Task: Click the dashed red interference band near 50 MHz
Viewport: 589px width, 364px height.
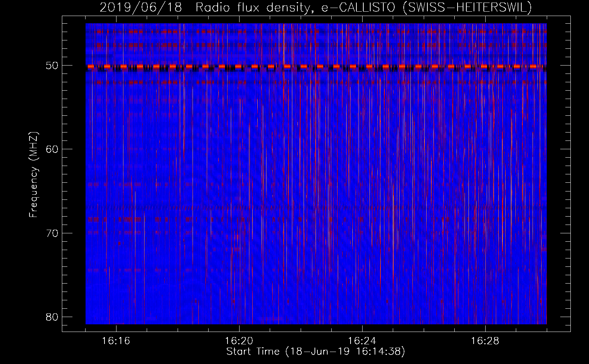Action: pos(316,67)
